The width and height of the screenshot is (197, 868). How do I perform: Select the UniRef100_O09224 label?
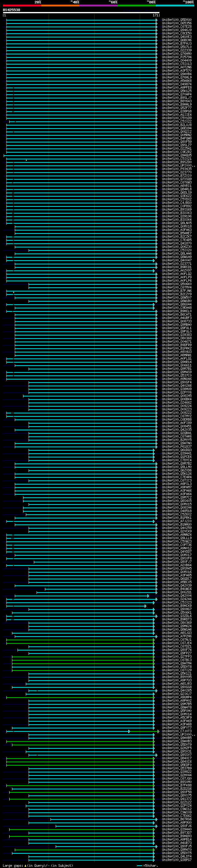point(177,406)
